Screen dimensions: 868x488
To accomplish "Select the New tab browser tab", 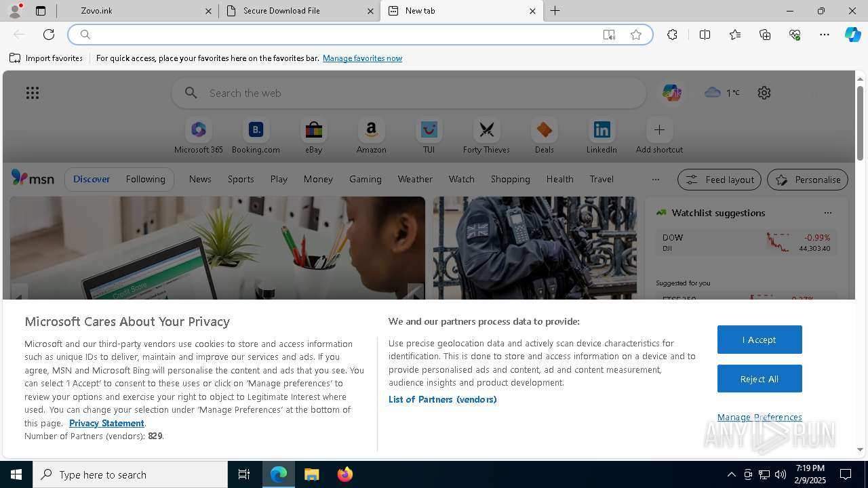I will tap(462, 11).
